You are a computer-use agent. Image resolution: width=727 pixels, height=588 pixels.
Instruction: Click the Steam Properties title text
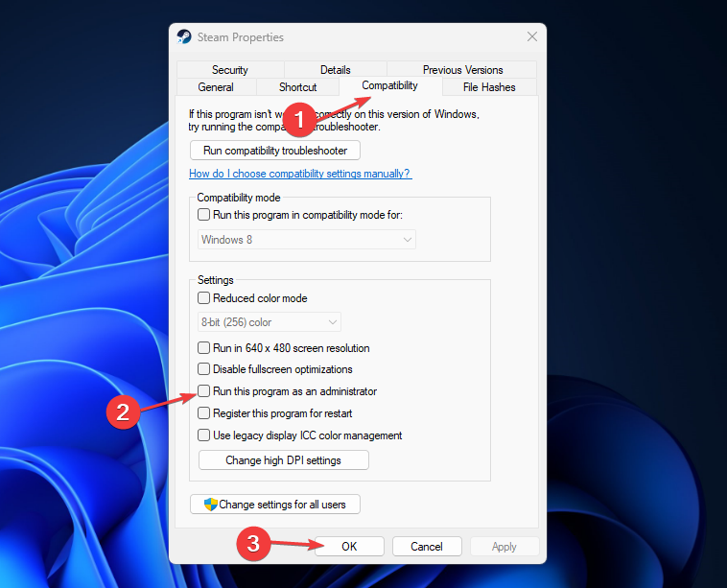click(240, 37)
